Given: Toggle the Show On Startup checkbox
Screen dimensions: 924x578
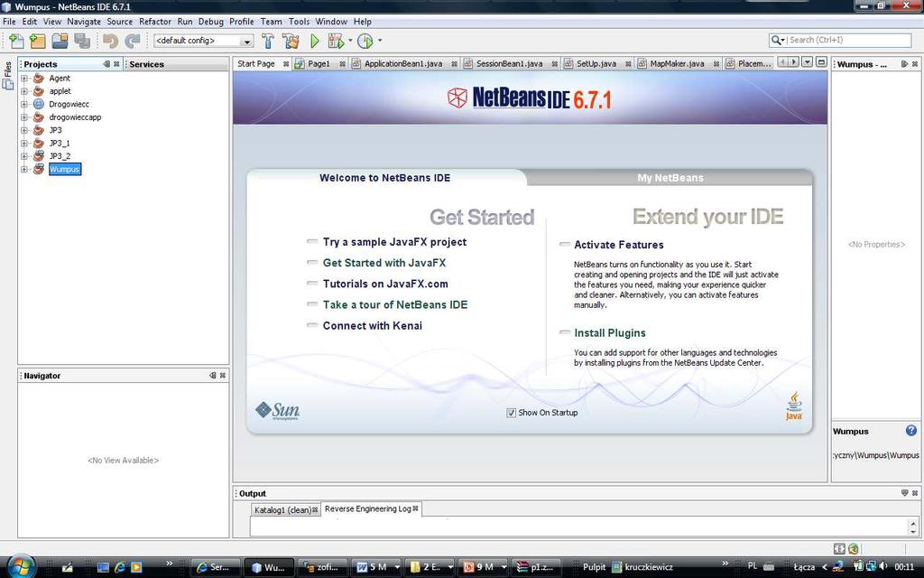Looking at the screenshot, I should click(x=511, y=413).
